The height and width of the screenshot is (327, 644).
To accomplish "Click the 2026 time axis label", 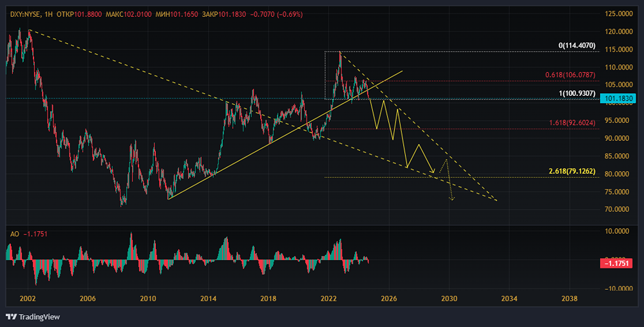I will click(389, 299).
